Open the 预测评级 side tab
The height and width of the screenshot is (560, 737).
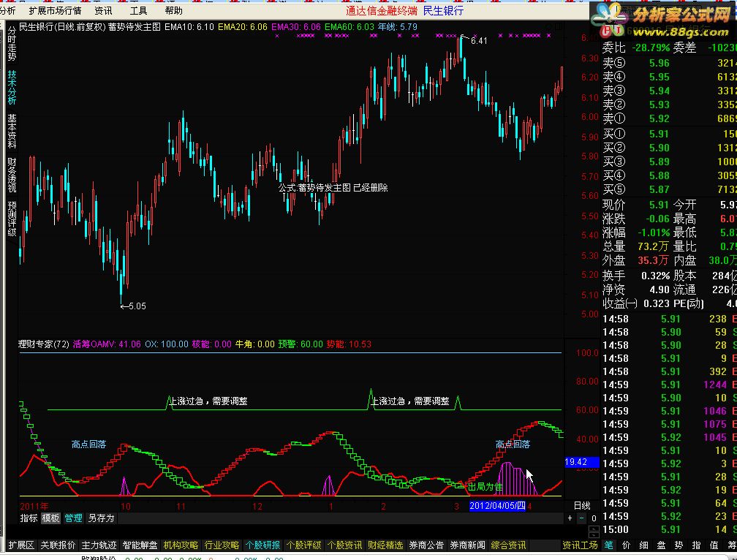coord(12,219)
